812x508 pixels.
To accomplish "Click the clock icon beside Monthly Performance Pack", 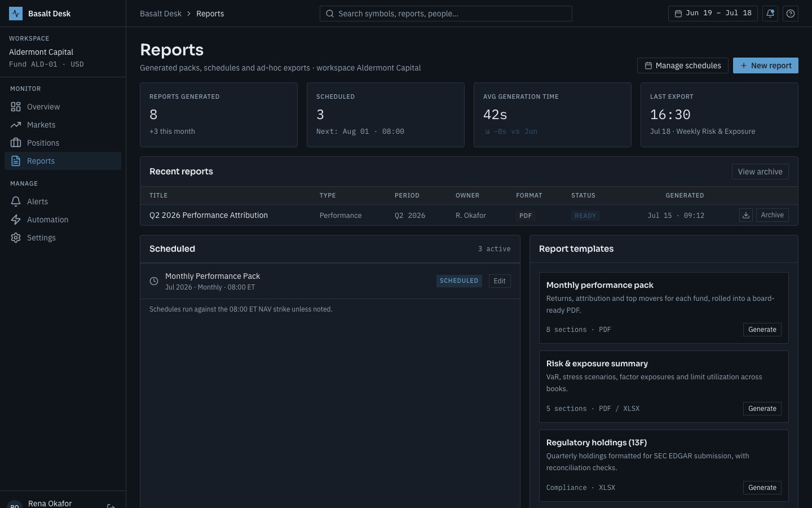I will tap(154, 281).
